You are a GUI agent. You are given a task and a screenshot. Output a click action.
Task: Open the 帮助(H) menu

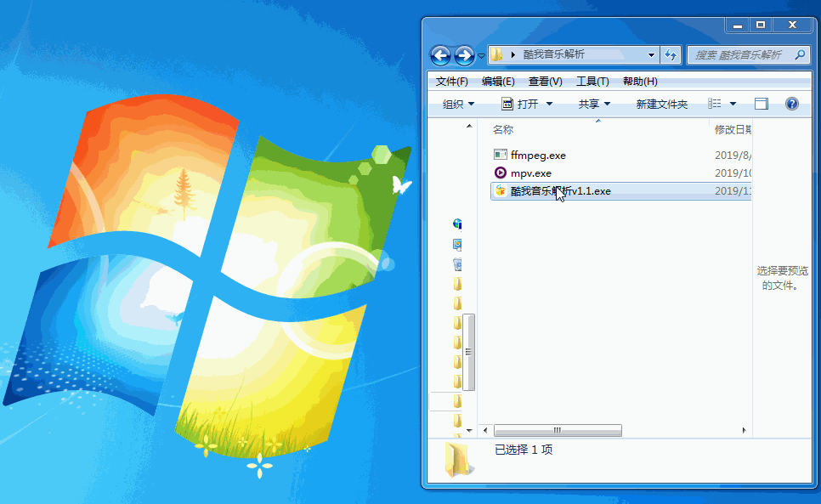pos(640,81)
